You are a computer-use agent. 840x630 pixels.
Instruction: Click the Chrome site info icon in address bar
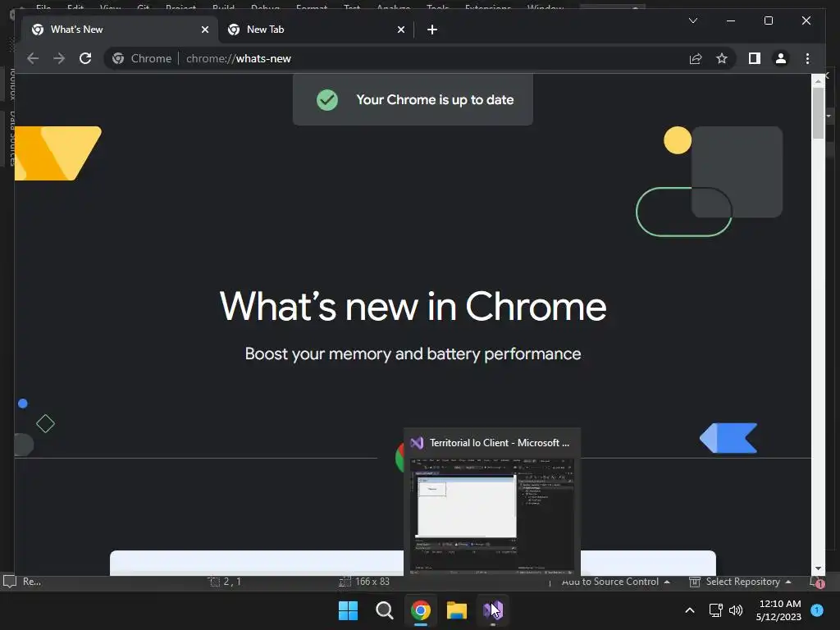118,58
